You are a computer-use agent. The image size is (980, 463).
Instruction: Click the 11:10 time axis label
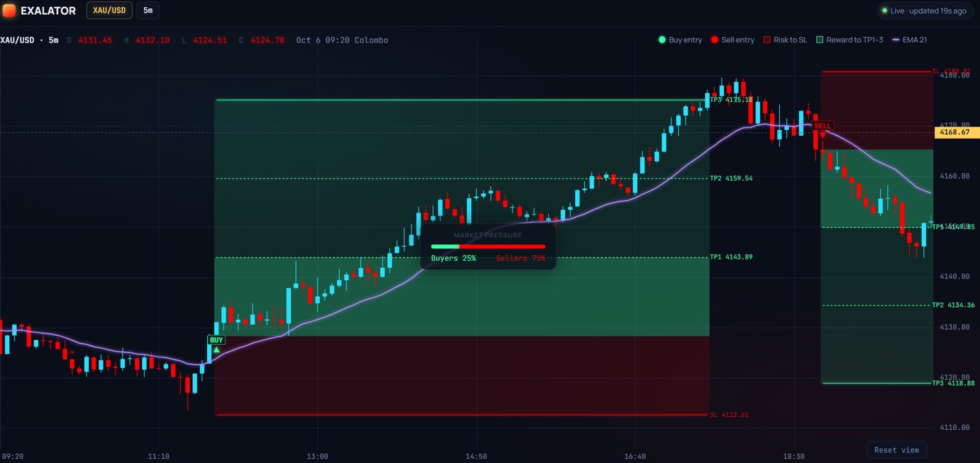point(159,456)
